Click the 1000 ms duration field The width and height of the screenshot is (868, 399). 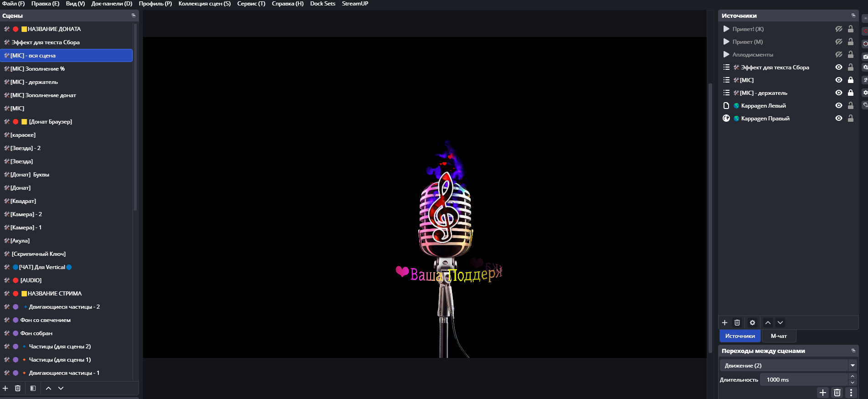pos(805,379)
